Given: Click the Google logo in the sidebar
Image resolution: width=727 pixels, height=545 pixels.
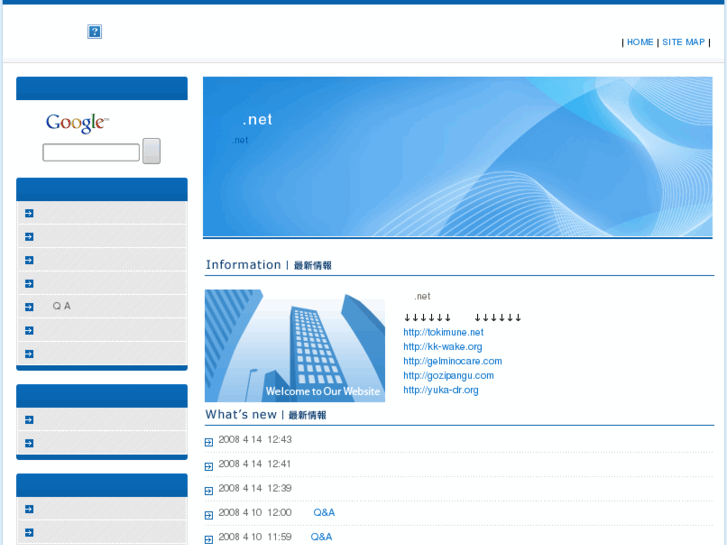Looking at the screenshot, I should (77, 123).
